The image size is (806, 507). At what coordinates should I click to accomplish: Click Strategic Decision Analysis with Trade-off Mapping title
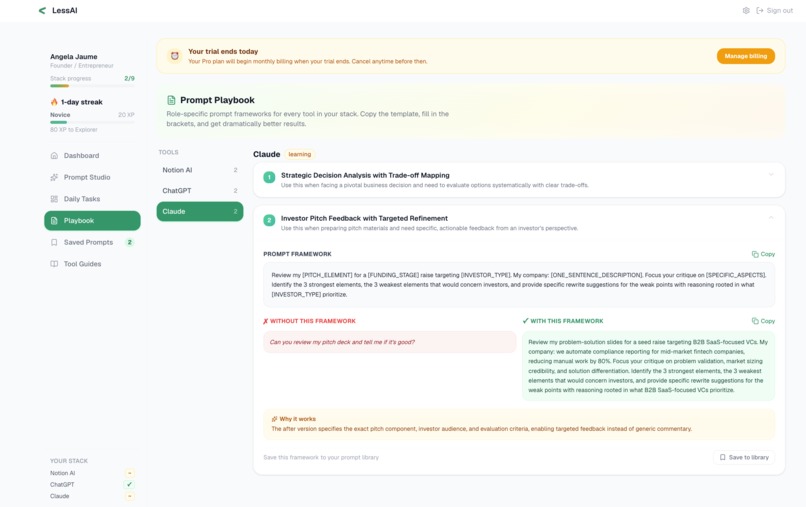point(365,175)
